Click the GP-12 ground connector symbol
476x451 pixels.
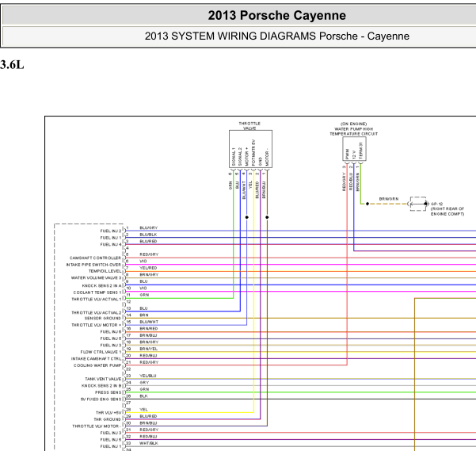[x=418, y=204]
